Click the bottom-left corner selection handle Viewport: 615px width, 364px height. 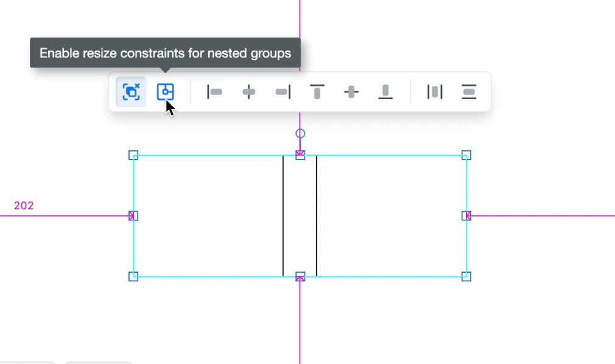pos(133,276)
